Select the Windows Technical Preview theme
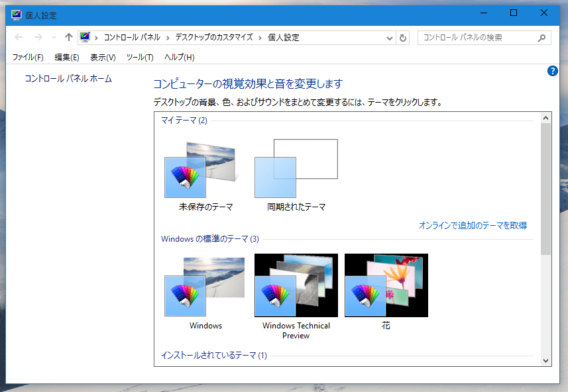 click(x=296, y=297)
